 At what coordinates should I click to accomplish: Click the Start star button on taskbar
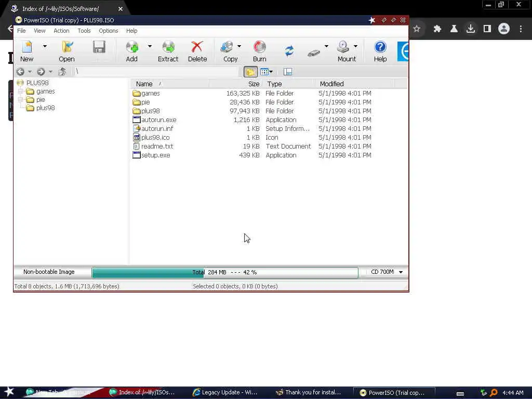[x=9, y=392]
